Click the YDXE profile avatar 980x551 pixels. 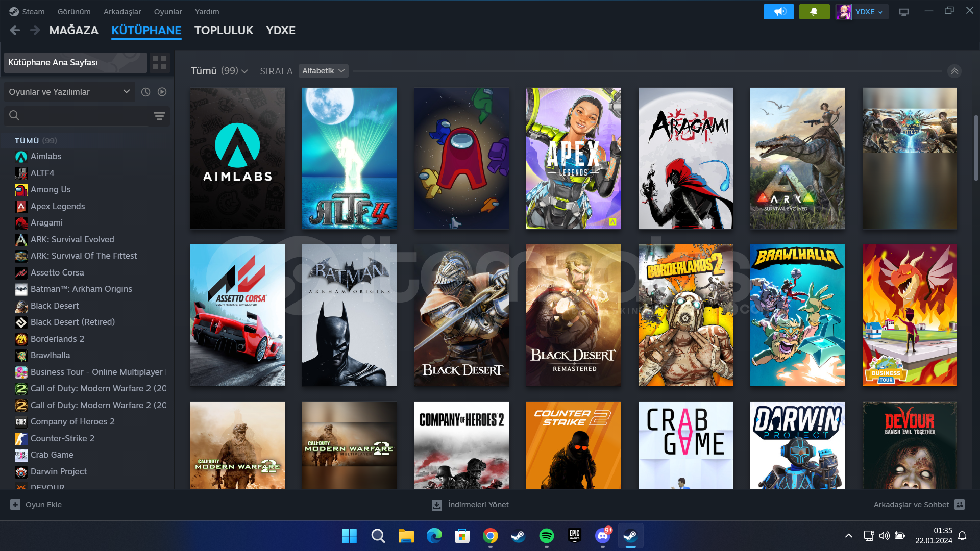[844, 11]
